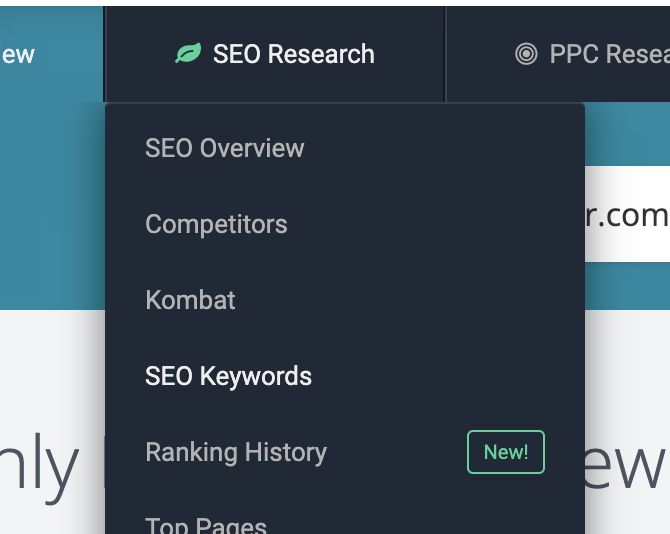Go to the highlighted SEO Keywords item
The width and height of the screenshot is (670, 534).
[x=229, y=376]
